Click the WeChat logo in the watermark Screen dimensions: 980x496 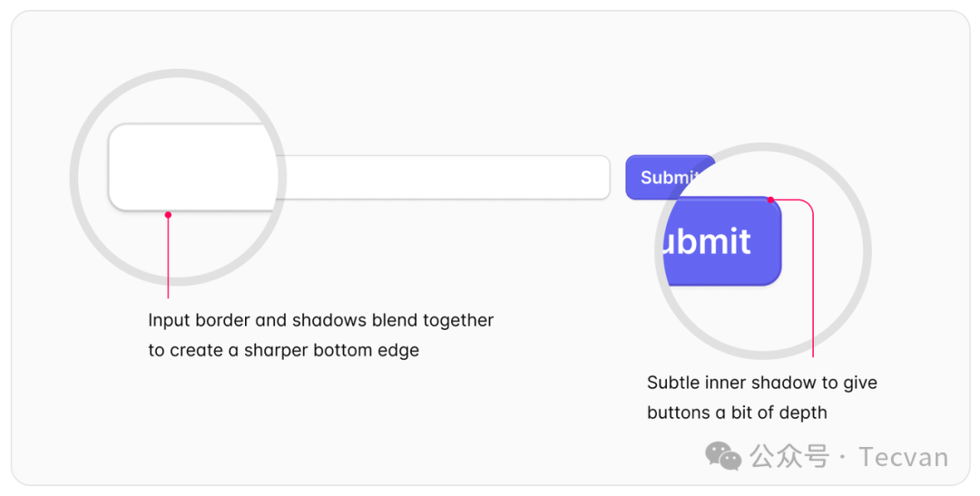(x=723, y=455)
